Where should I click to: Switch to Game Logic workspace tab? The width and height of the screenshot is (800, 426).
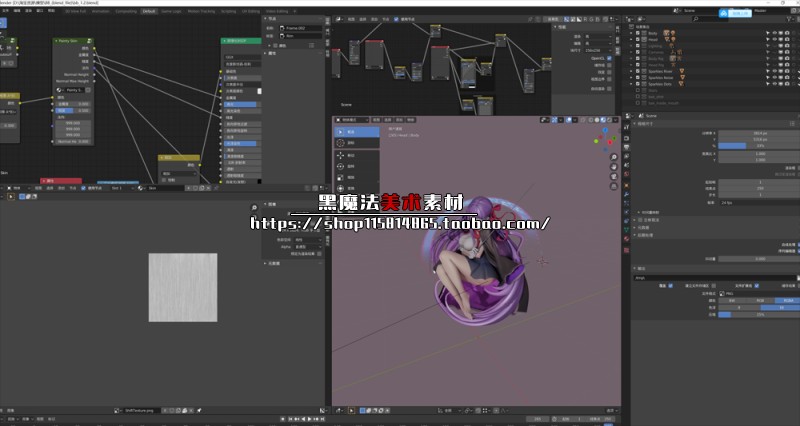coord(171,11)
